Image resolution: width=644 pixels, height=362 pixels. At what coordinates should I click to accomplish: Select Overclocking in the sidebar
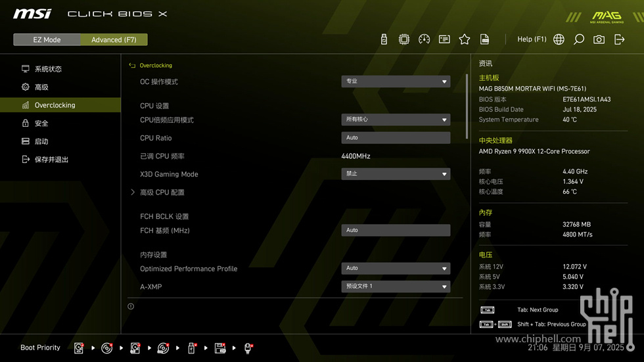60,105
